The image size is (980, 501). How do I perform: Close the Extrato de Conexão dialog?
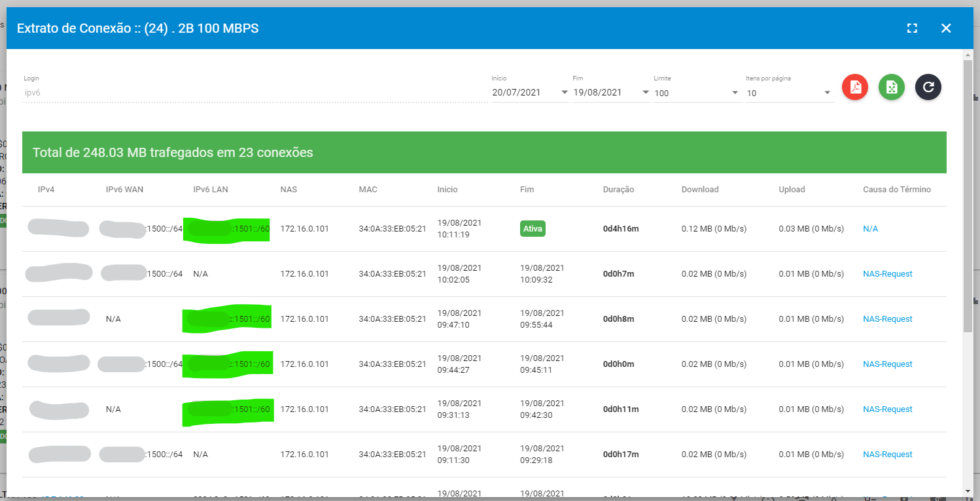946,28
